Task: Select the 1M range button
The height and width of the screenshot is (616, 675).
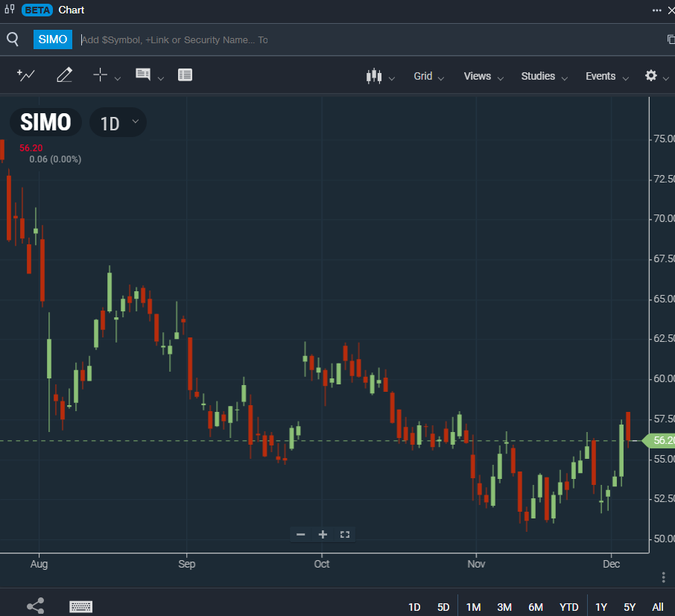Action: tap(474, 607)
